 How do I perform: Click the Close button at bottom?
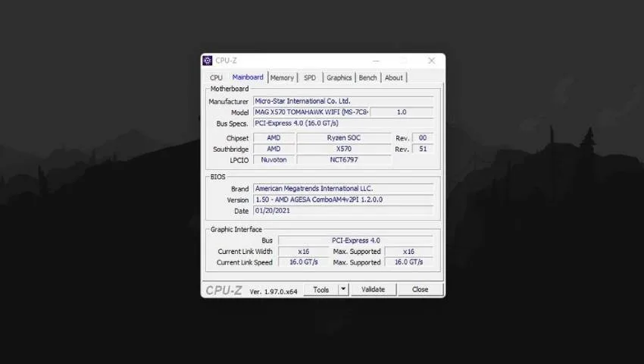tap(420, 290)
